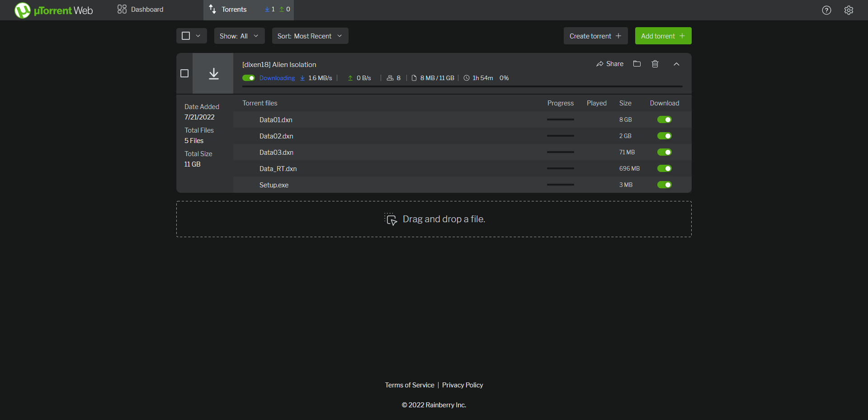Delete torrent with the trash icon
868x420 pixels.
pos(655,64)
